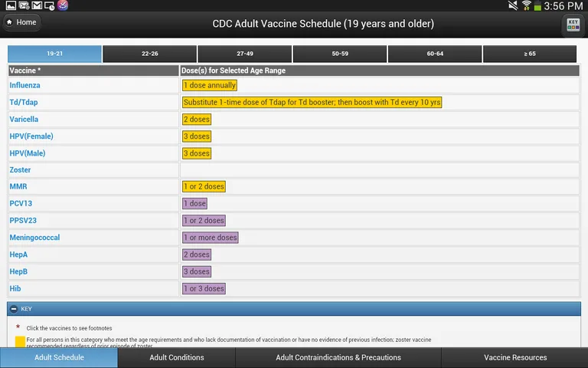Select the 19-21 age range tab
This screenshot has height=368, width=588.
55,54
